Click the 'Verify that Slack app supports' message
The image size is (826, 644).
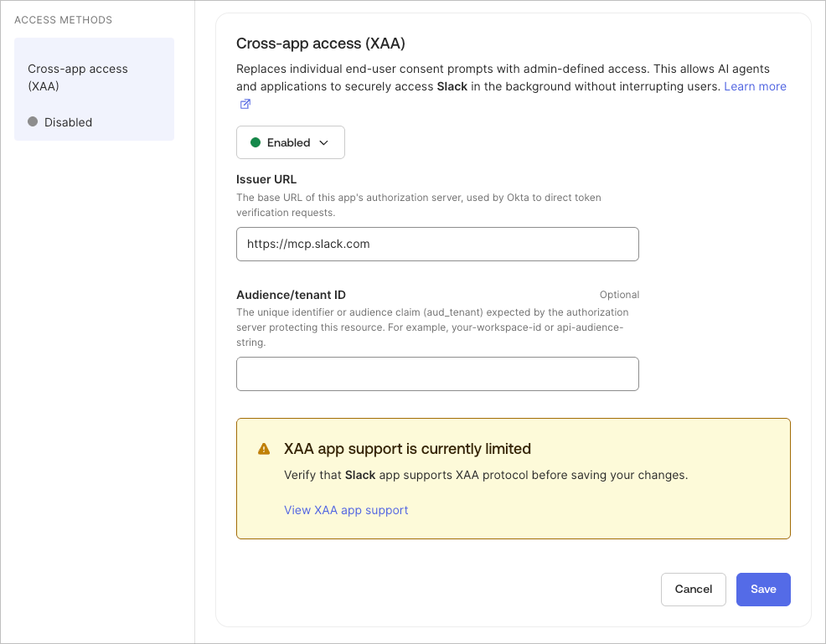coord(486,475)
